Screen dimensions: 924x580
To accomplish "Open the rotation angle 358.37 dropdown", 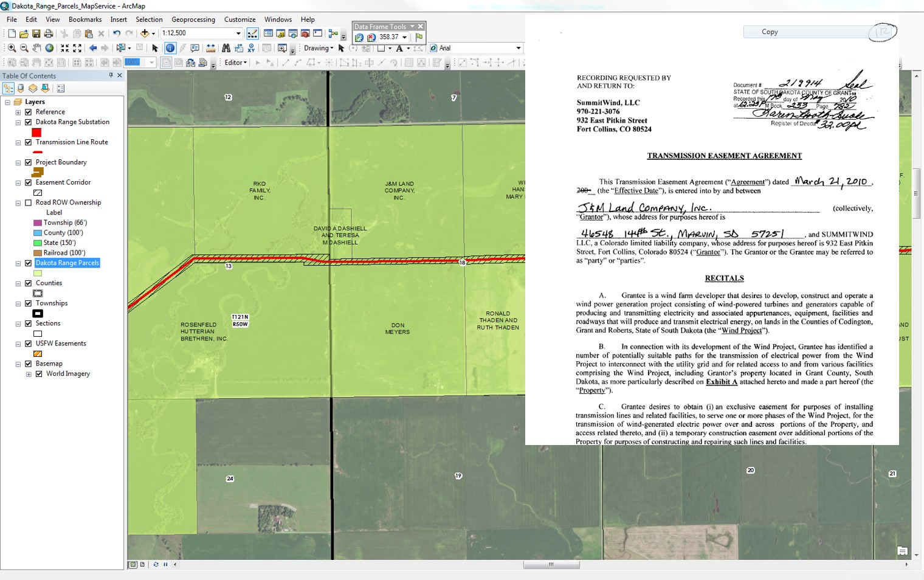I will coord(404,38).
